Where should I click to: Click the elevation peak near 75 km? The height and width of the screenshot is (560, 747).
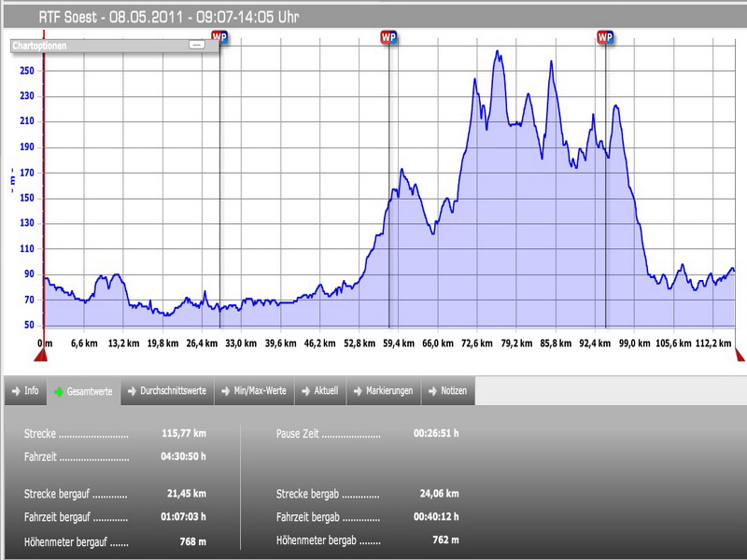(x=499, y=52)
